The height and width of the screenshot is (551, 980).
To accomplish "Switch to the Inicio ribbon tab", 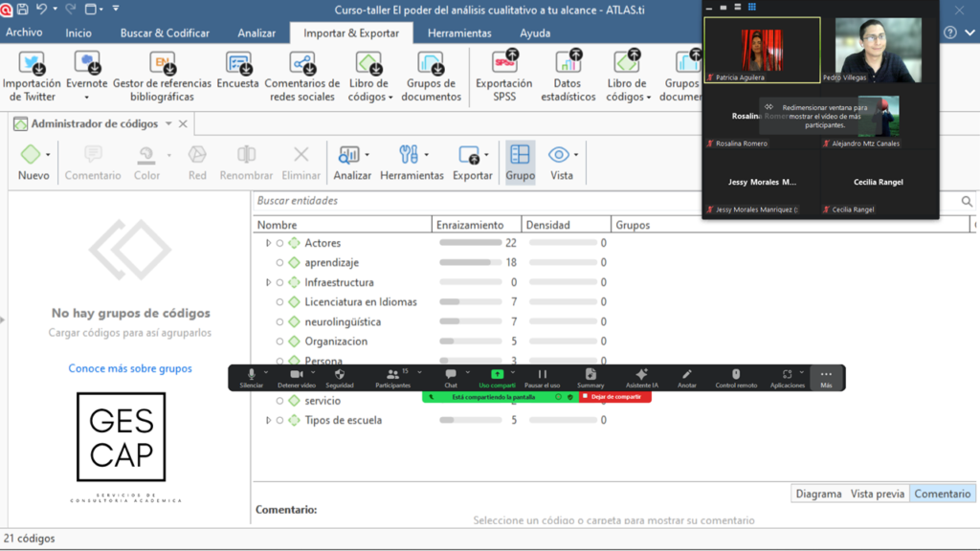I will point(78,33).
